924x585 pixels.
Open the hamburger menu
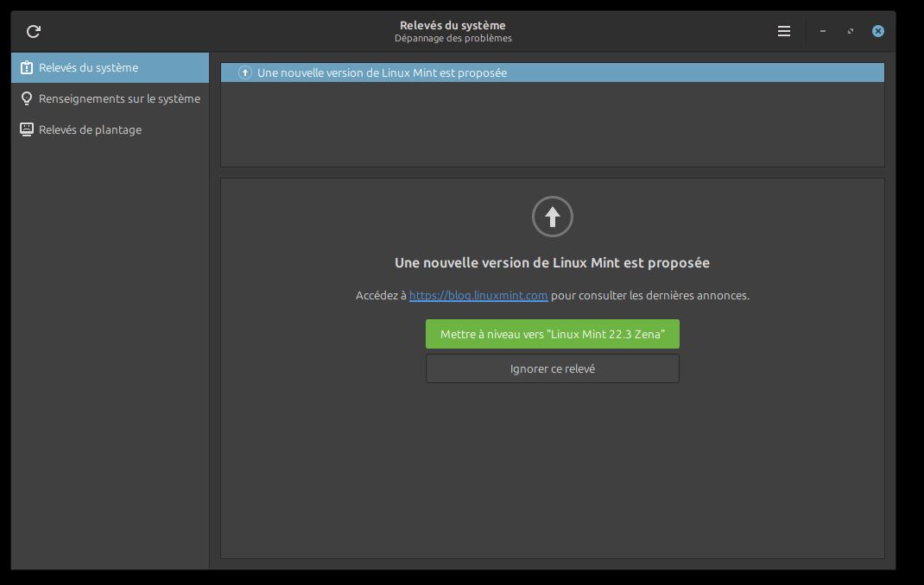(784, 31)
